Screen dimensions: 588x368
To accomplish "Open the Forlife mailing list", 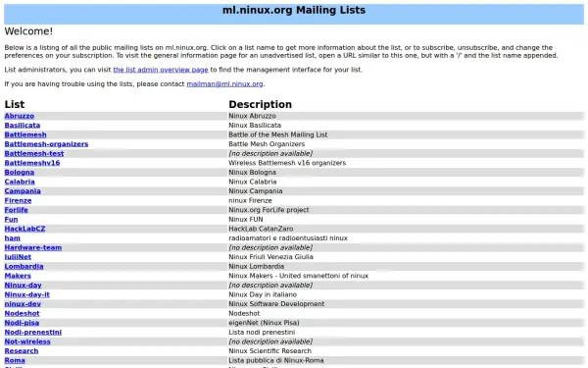I will click(x=16, y=210).
